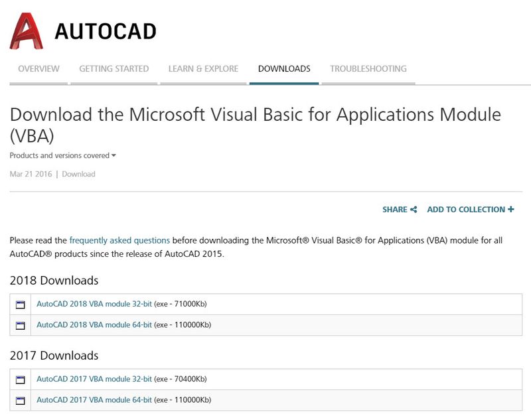Image resolution: width=531 pixels, height=420 pixels.
Task: Open the Troubleshooting tab
Action: pos(368,69)
